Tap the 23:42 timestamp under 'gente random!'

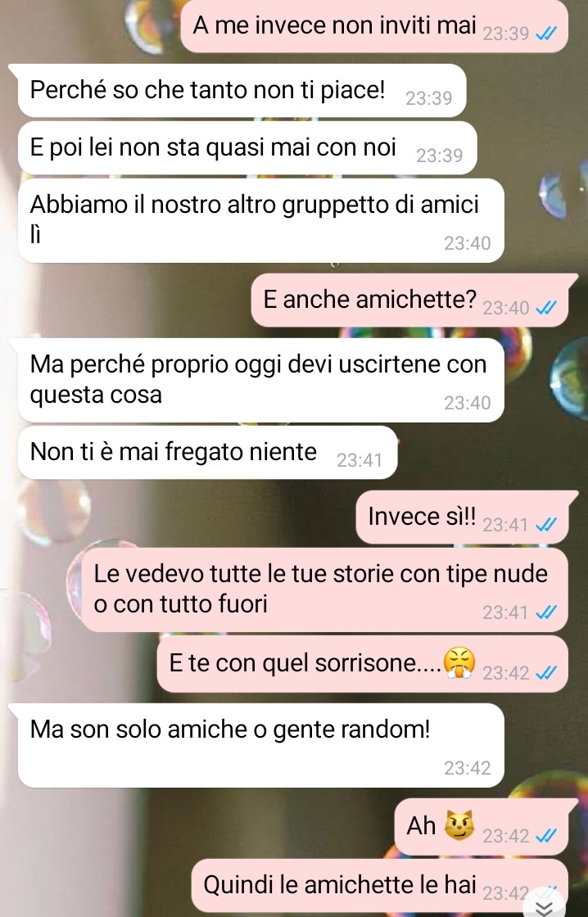coord(467,767)
